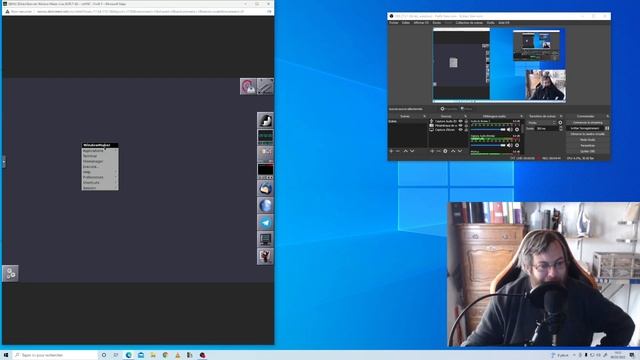Image resolution: width=640 pixels, height=360 pixels.
Task: Click the transition duration stepper in OBS
Action: tap(561, 129)
